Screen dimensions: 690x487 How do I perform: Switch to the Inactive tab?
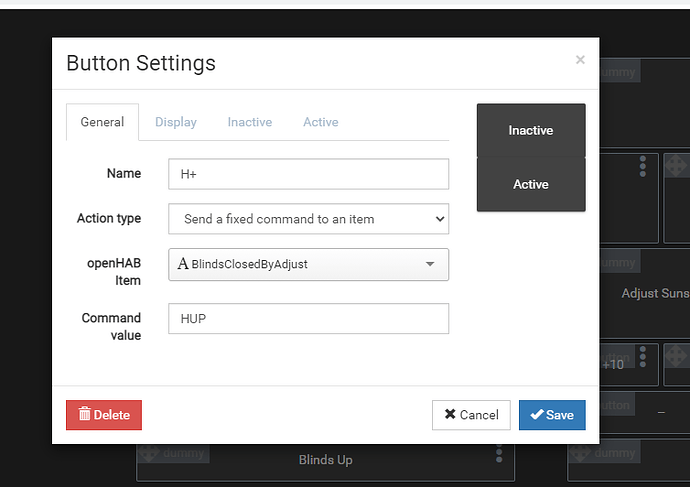pyautogui.click(x=250, y=122)
